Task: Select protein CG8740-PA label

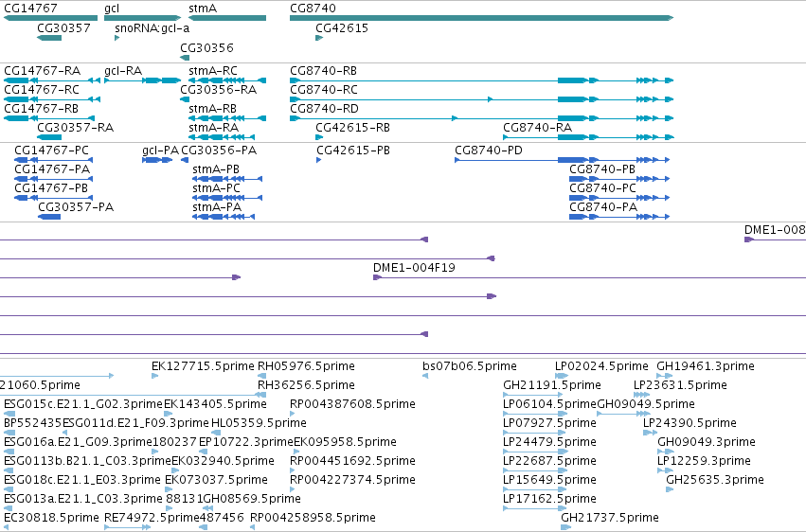Action: pos(603,207)
